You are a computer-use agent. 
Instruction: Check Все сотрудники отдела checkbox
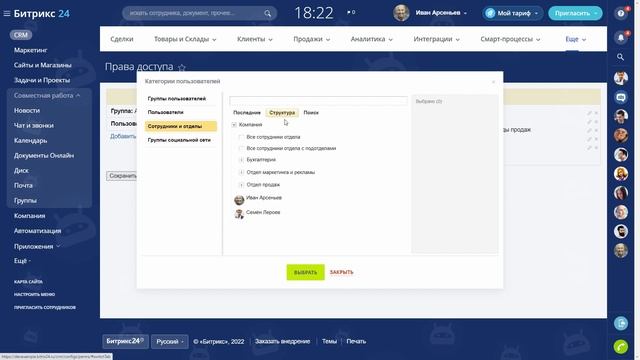tap(241, 137)
